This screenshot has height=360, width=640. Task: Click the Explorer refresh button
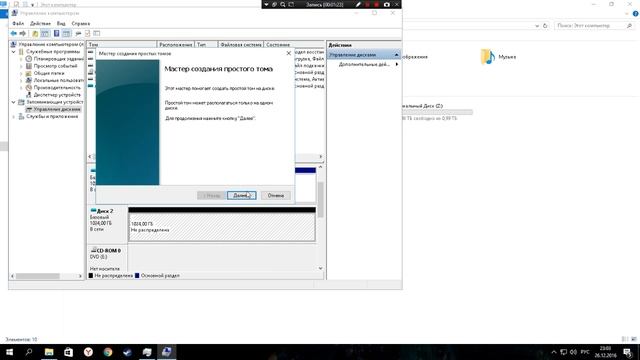pos(545,26)
